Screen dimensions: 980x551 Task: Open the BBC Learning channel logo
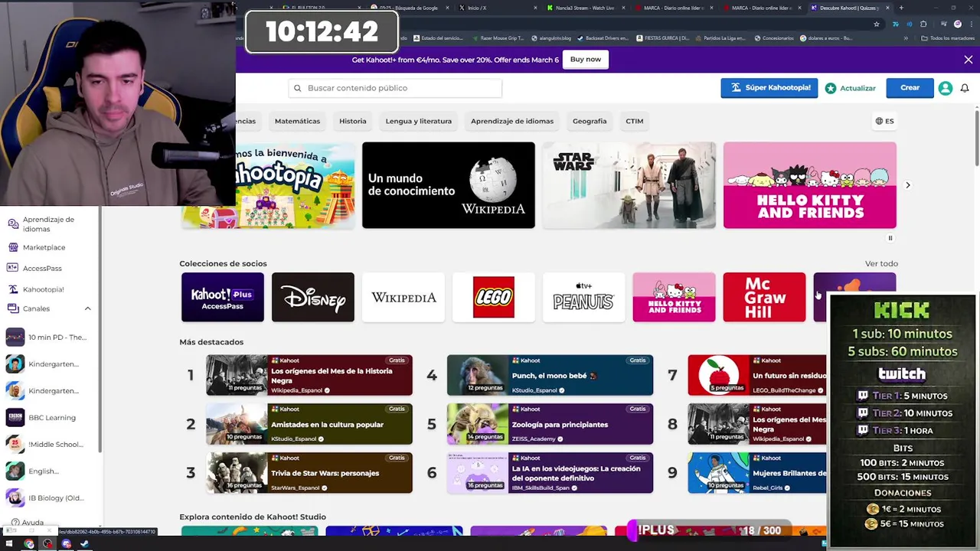[15, 418]
